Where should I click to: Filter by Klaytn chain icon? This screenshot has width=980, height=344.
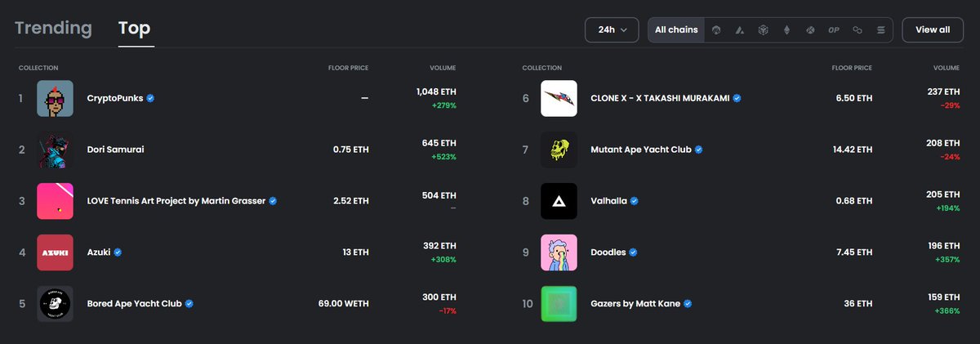tap(810, 29)
